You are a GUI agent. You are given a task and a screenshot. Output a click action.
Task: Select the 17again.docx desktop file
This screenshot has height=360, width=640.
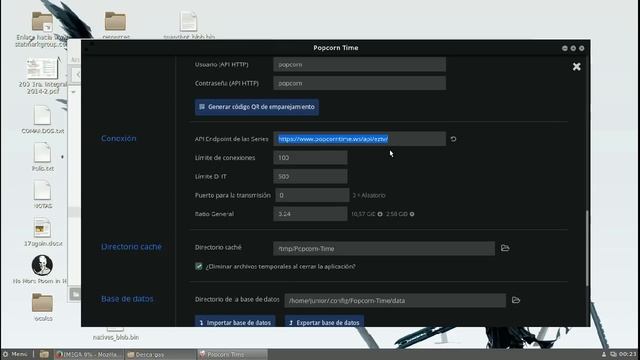[x=42, y=232]
